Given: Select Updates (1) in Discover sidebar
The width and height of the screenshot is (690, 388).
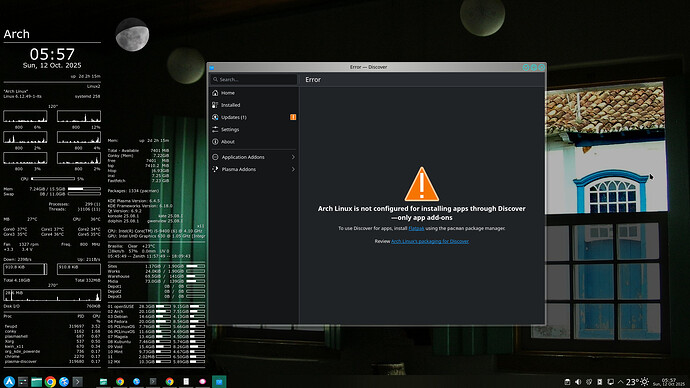Looking at the screenshot, I should (254, 117).
